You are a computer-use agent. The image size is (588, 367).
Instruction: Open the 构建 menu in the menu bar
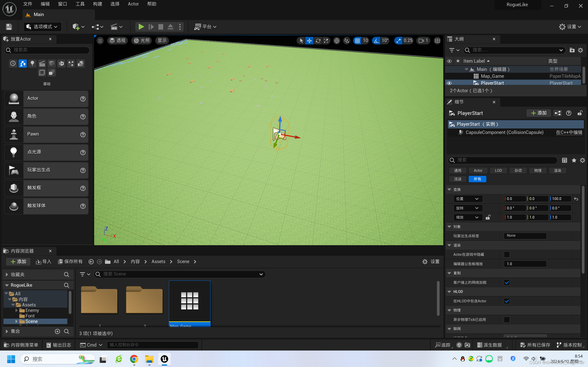click(x=97, y=4)
